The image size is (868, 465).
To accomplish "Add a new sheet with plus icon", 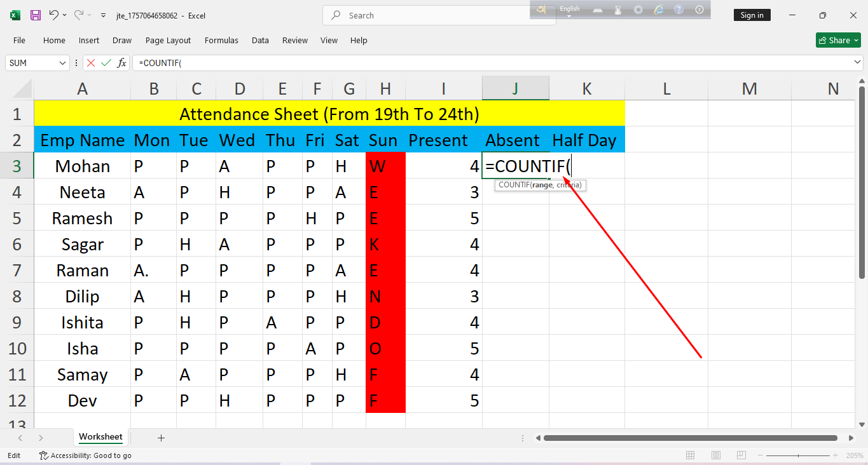I will 161,438.
